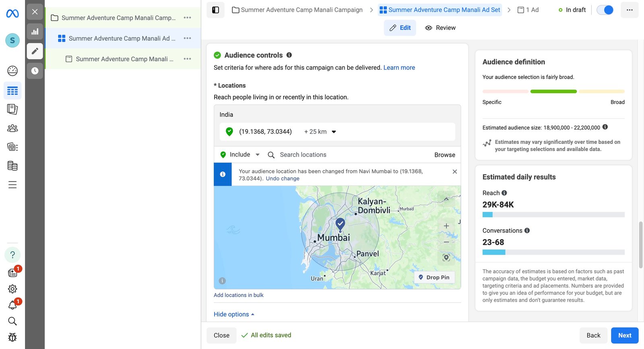Toggle the left panel layout button
The width and height of the screenshot is (644, 349).
(215, 10)
